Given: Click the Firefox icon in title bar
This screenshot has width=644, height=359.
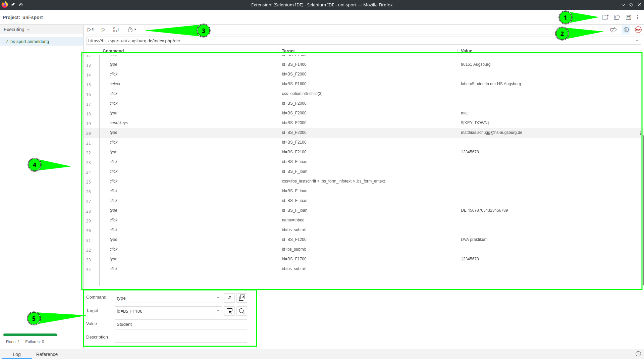Looking at the screenshot, I should coord(5,5).
